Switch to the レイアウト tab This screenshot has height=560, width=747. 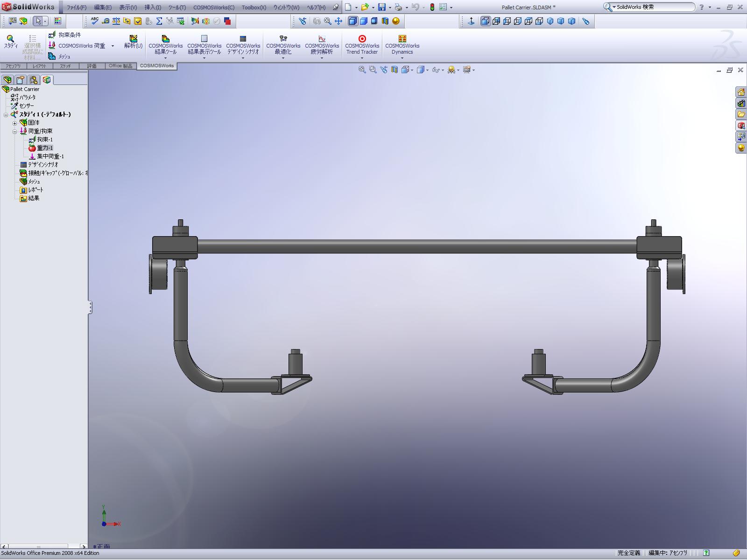[40, 66]
